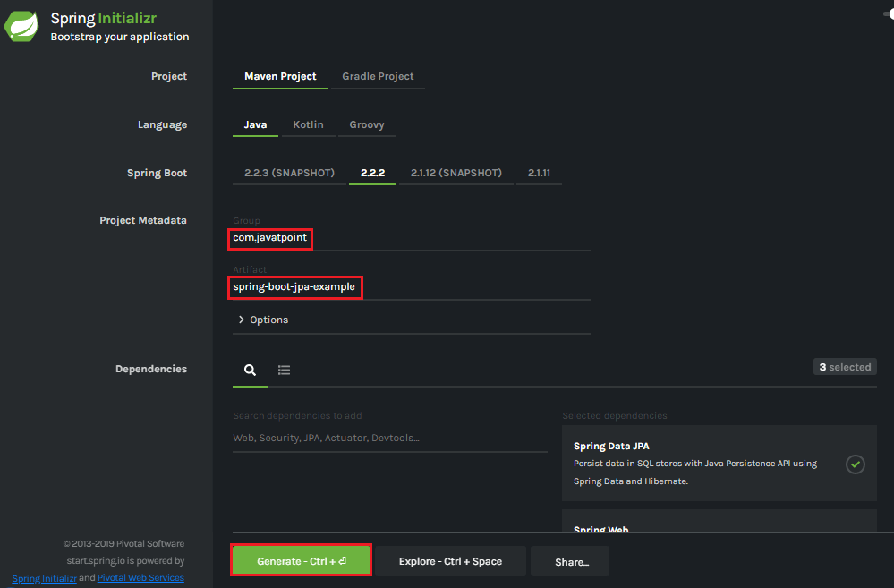Select Spring Boot version 2.2.2

tap(372, 173)
